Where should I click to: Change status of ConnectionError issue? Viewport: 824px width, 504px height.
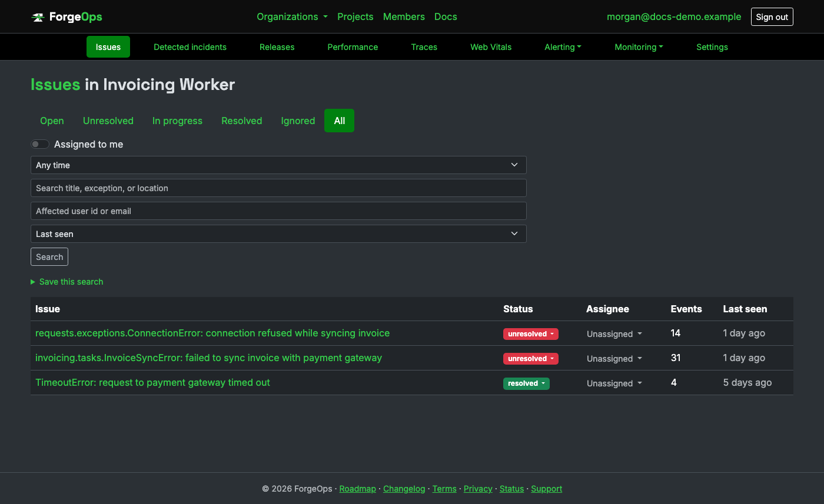click(530, 334)
